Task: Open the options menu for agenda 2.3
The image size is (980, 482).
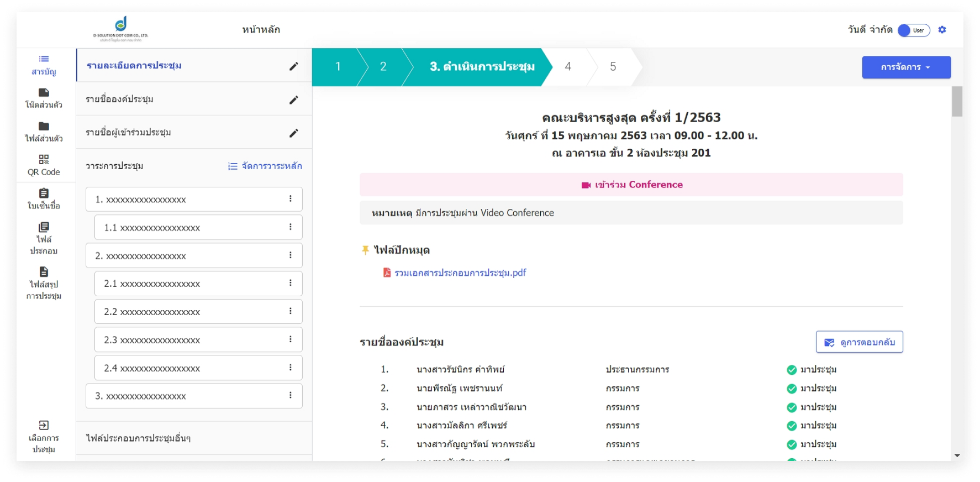Action: pyautogui.click(x=291, y=339)
